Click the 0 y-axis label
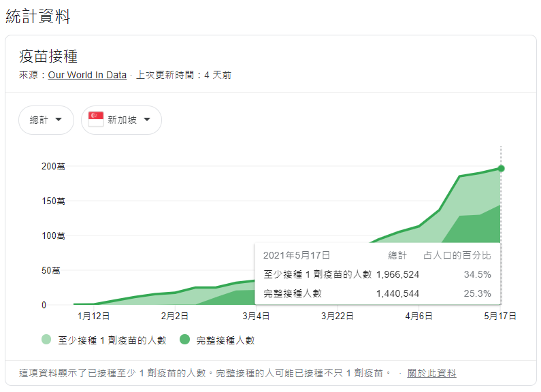Viewport: 541px width, 392px height. tap(44, 305)
